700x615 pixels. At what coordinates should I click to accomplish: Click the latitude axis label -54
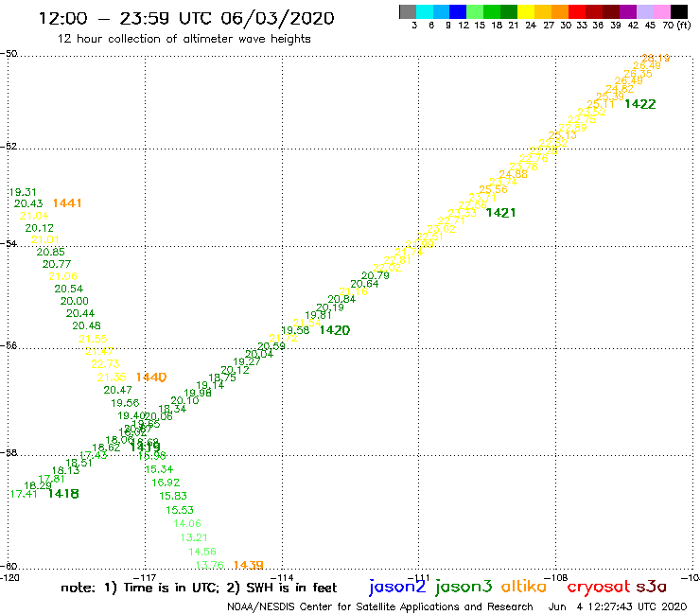9,243
